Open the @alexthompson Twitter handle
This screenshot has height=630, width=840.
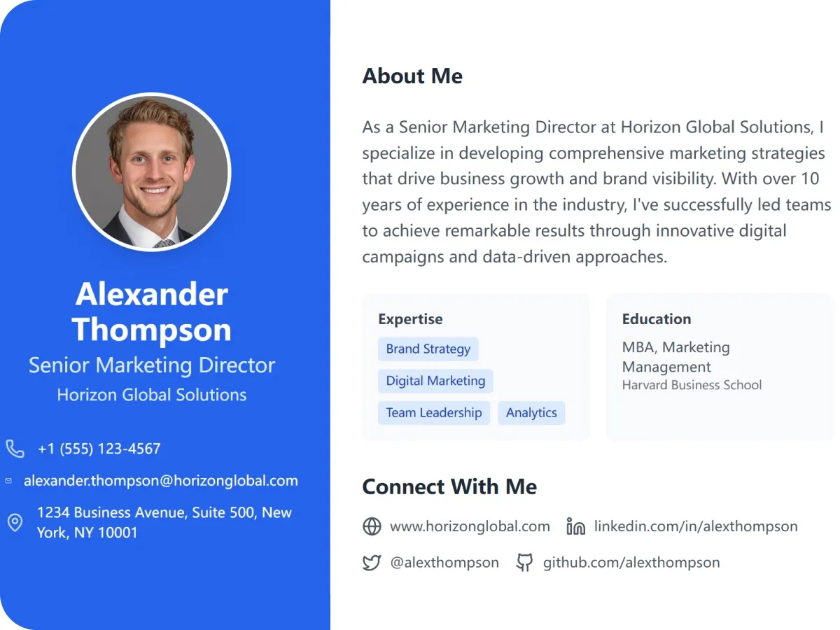(444, 563)
